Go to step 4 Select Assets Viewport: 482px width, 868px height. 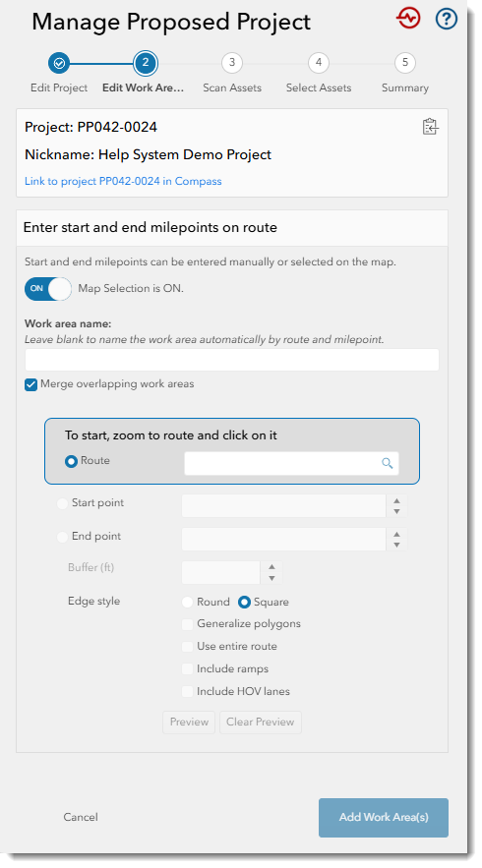click(318, 63)
